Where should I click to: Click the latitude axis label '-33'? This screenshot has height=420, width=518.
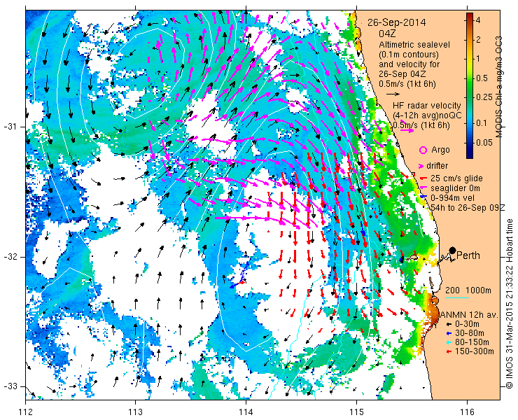[x=11, y=386]
